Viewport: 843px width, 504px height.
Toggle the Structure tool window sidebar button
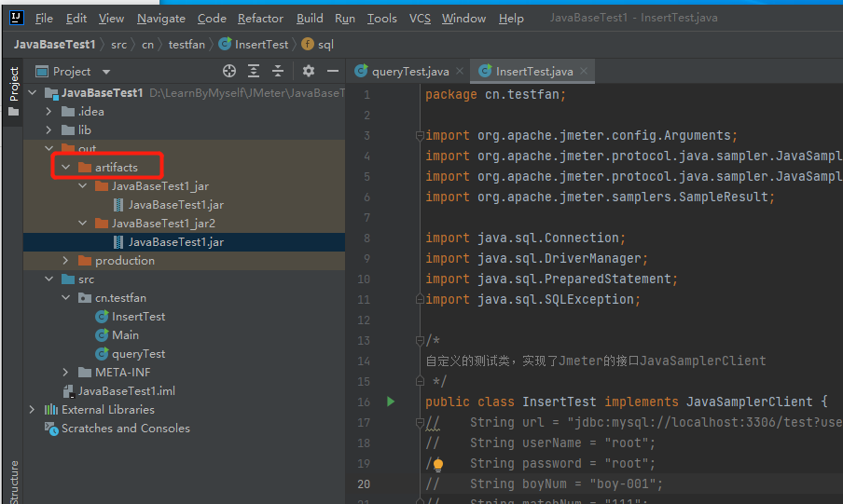(x=13, y=481)
